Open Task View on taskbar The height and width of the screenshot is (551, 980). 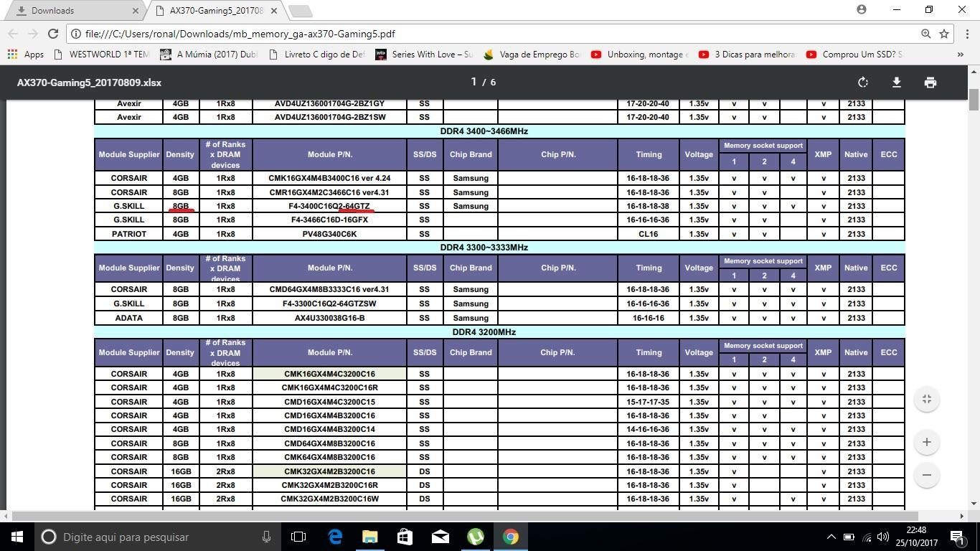coord(298,537)
